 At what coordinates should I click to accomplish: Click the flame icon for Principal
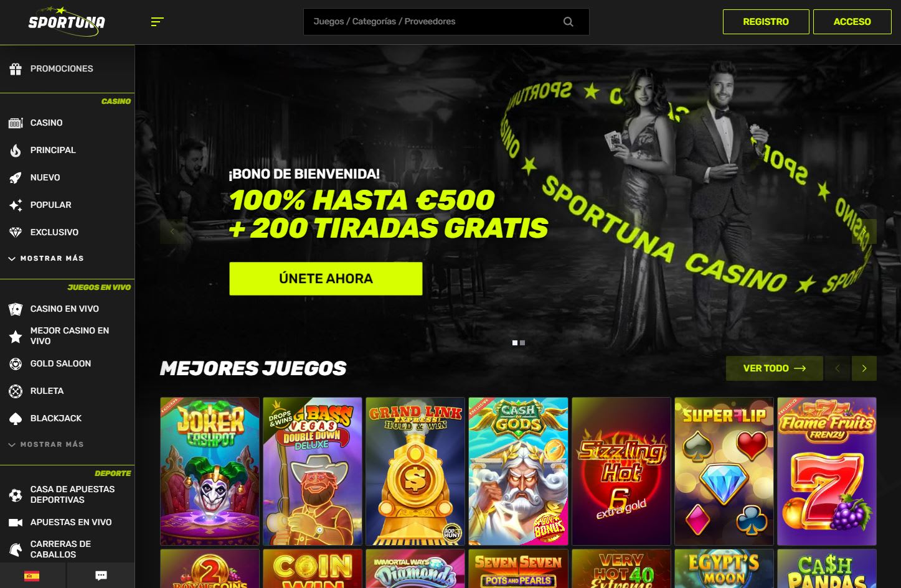coord(16,150)
